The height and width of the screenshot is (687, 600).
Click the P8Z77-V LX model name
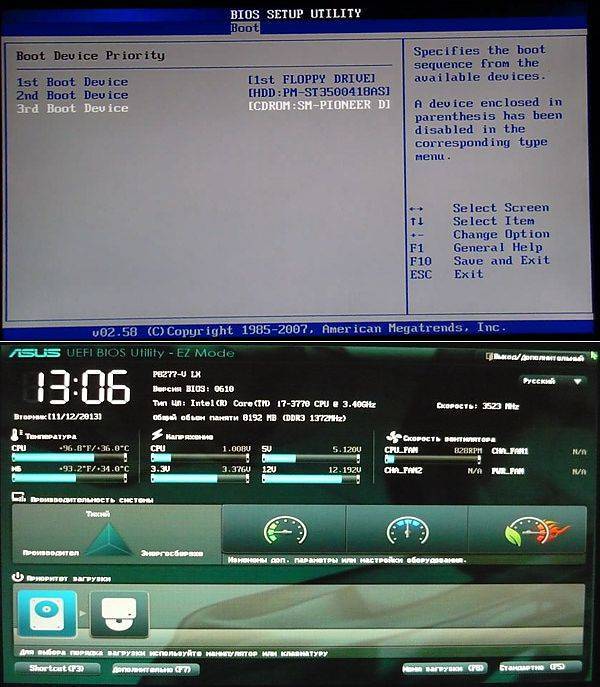pos(177,374)
